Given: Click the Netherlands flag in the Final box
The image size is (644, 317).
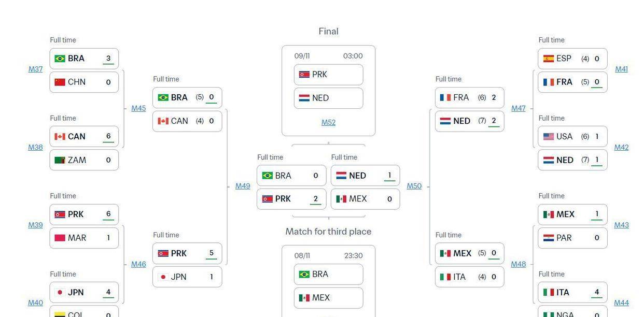Looking at the screenshot, I should (x=304, y=98).
